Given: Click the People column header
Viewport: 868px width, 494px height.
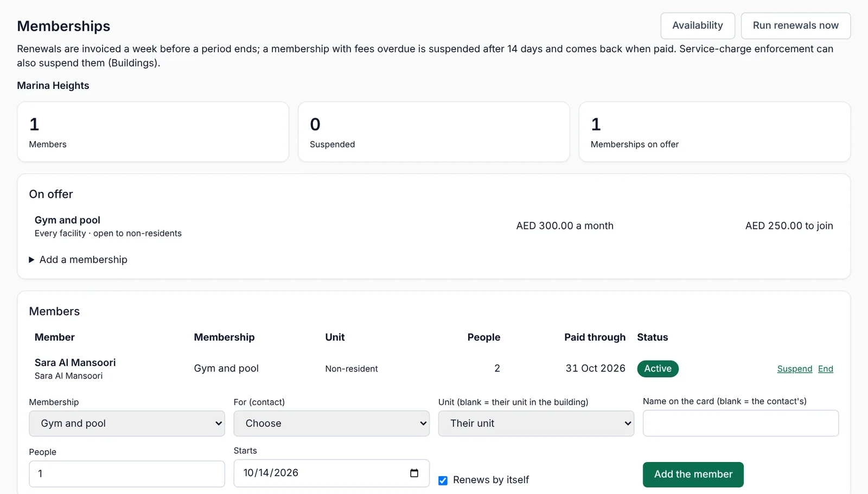Looking at the screenshot, I should 484,337.
